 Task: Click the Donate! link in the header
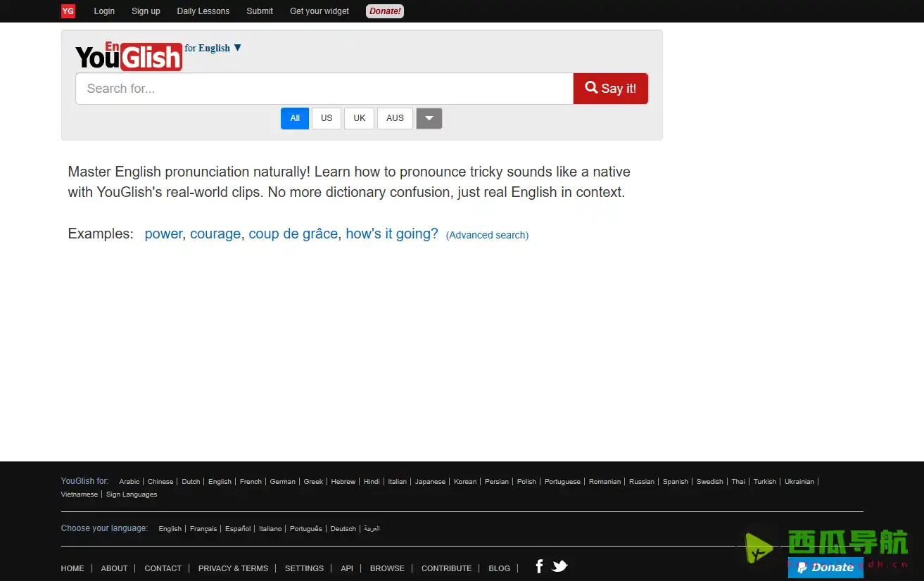tap(384, 11)
